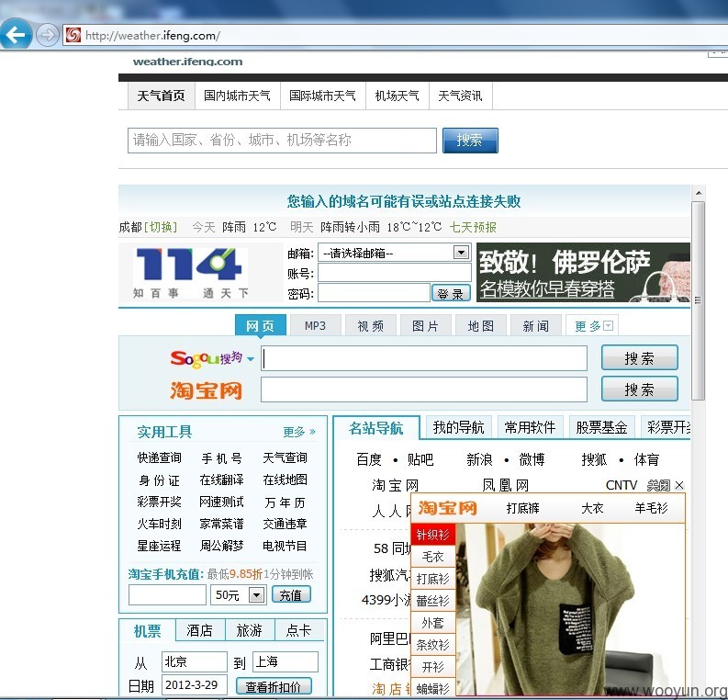Click the page scrollbar up arrow

(699, 193)
